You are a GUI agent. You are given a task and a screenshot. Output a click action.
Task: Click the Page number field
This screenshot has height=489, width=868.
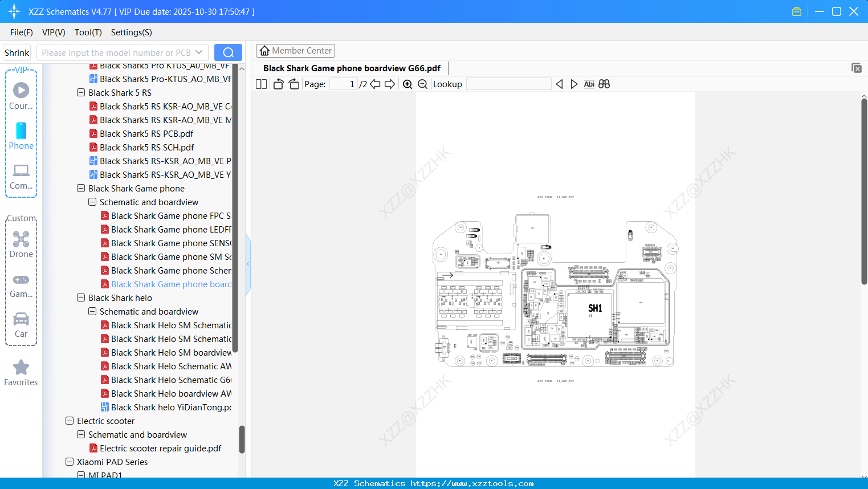coord(344,84)
